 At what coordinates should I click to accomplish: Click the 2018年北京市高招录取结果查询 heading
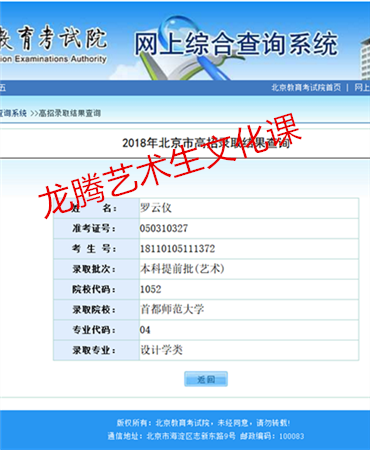pos(206,143)
